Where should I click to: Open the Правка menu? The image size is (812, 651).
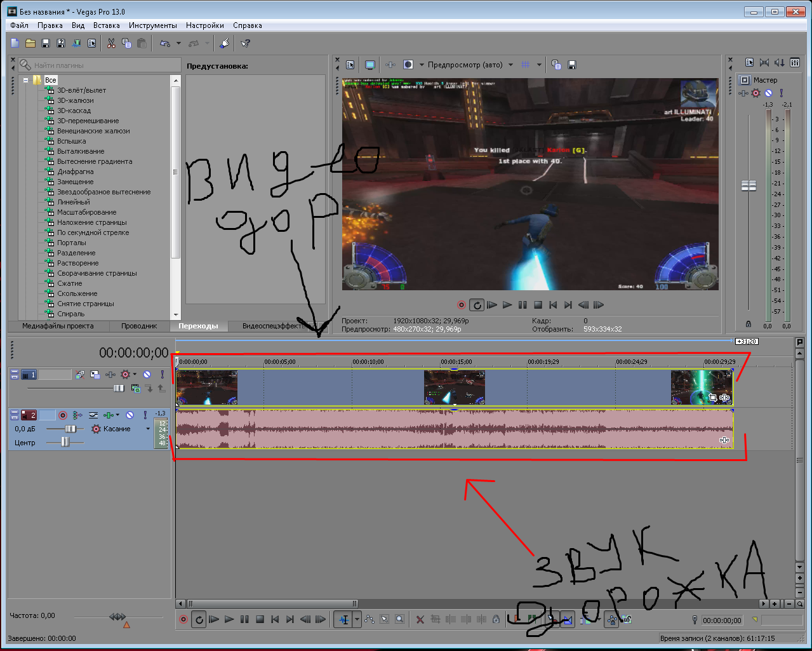tap(50, 25)
